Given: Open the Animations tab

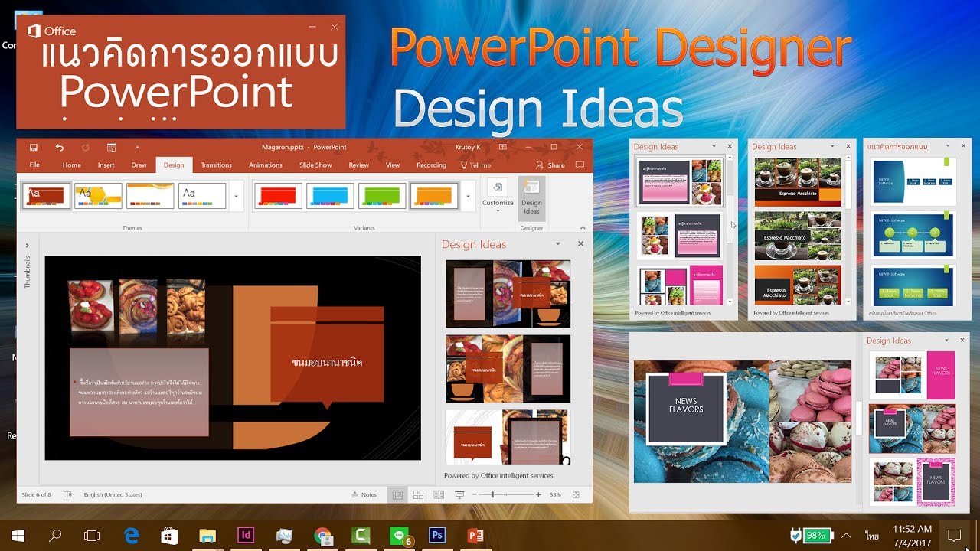Looking at the screenshot, I should 266,165.
